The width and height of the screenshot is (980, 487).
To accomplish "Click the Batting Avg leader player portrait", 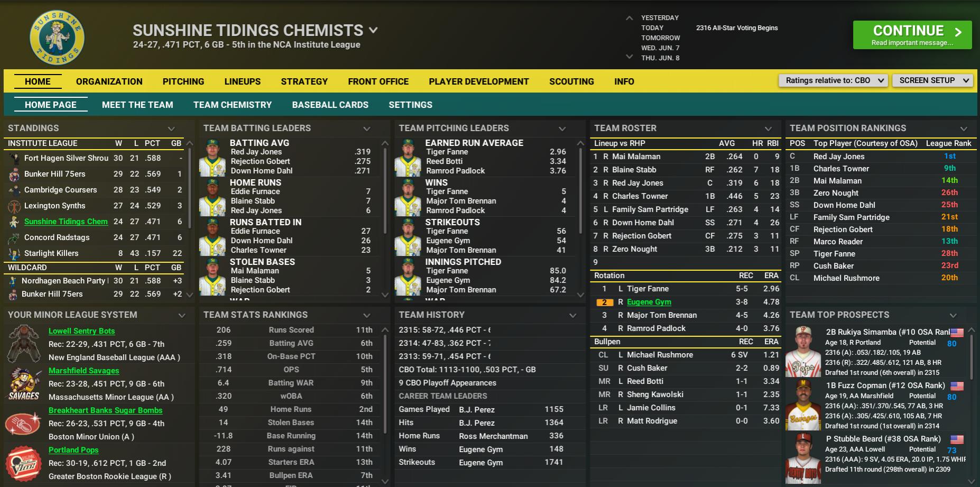I will pos(212,158).
